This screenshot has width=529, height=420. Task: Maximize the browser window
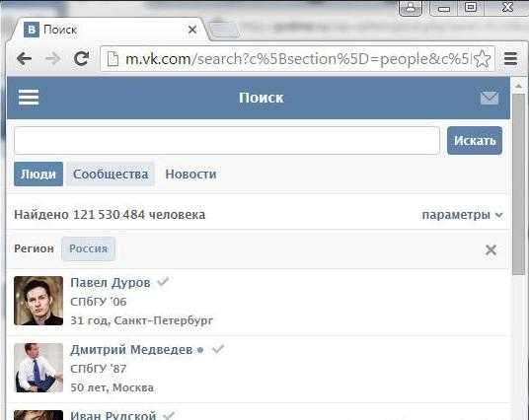(x=471, y=8)
